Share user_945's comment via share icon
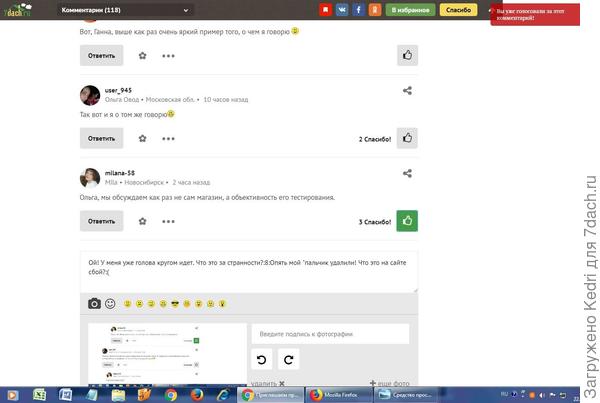Screen dimensions: 600x403 (407, 91)
